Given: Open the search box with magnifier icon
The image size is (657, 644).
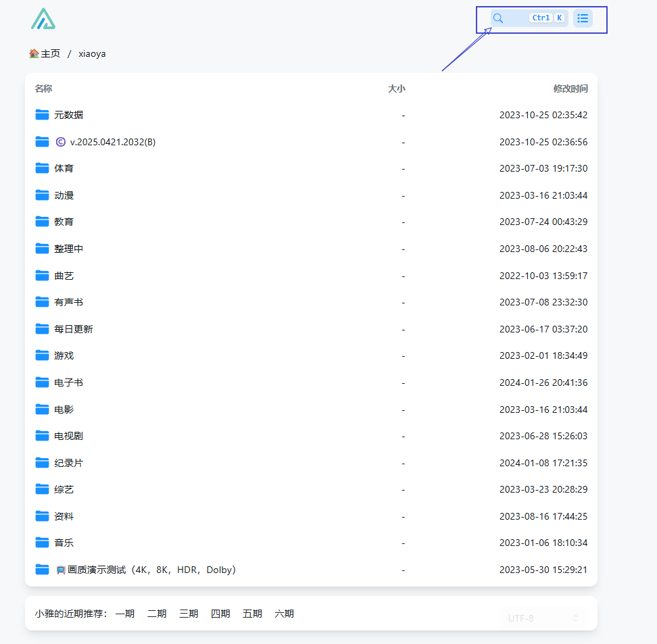Looking at the screenshot, I should pos(529,18).
